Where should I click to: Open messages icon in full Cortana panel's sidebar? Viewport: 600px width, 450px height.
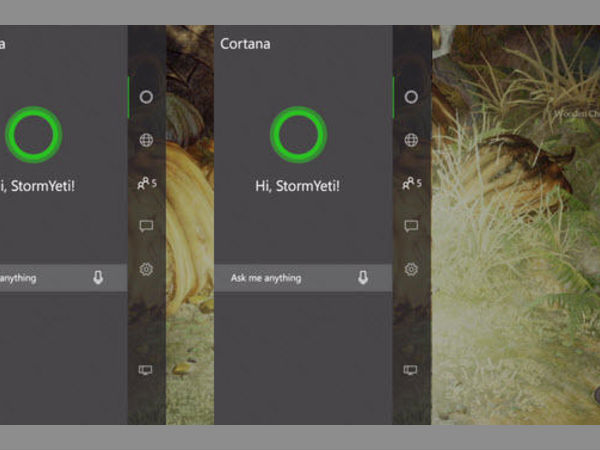click(411, 226)
